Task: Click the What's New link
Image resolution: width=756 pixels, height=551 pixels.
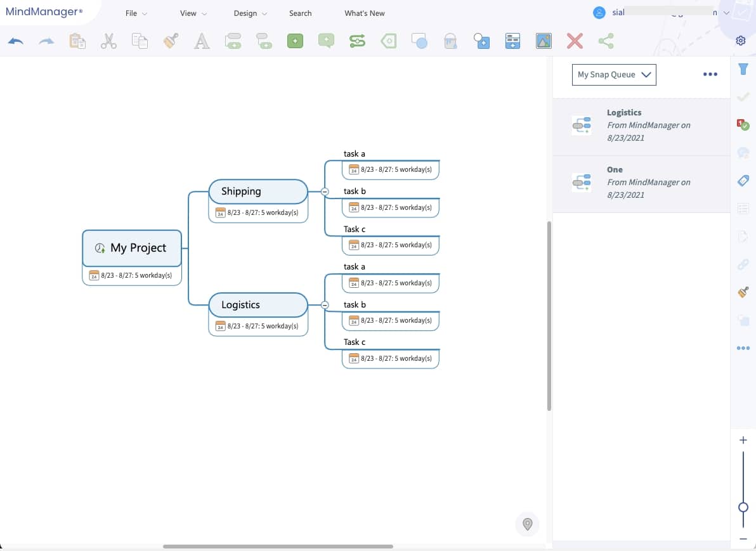Action: [x=365, y=13]
